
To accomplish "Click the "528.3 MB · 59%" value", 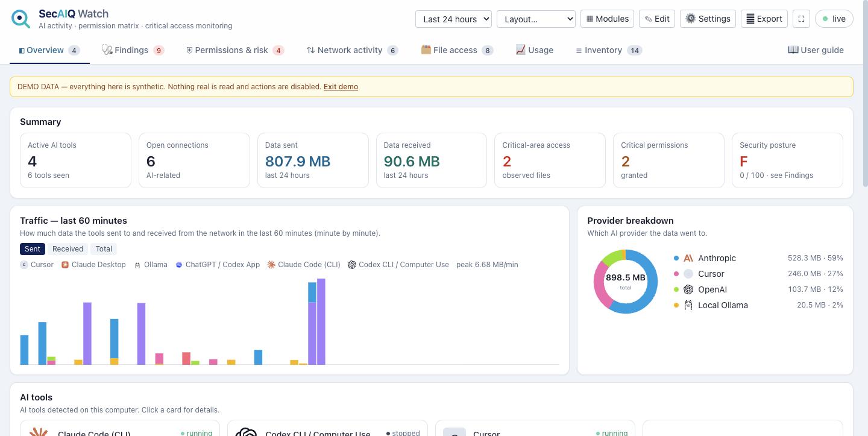I will tap(815, 258).
